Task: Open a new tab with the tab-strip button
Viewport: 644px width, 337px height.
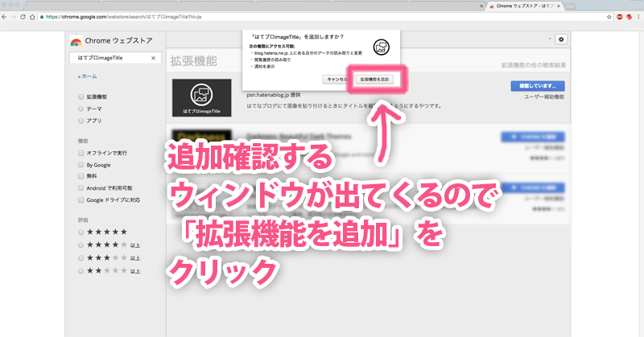Action: click(570, 6)
